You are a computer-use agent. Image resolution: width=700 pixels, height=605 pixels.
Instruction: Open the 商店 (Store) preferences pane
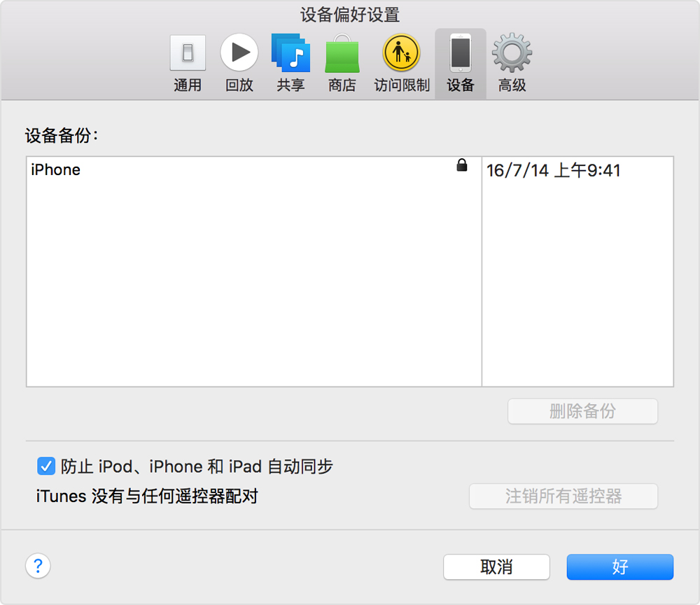[342, 63]
